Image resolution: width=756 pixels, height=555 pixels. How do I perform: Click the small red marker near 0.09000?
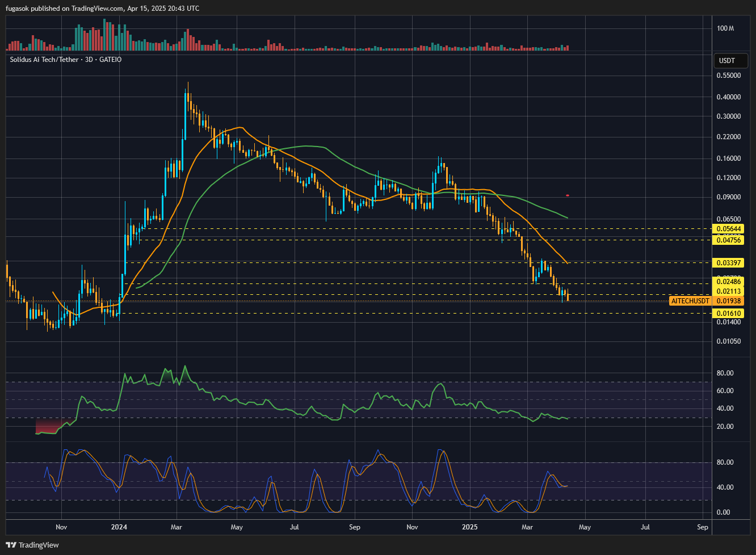click(x=568, y=195)
